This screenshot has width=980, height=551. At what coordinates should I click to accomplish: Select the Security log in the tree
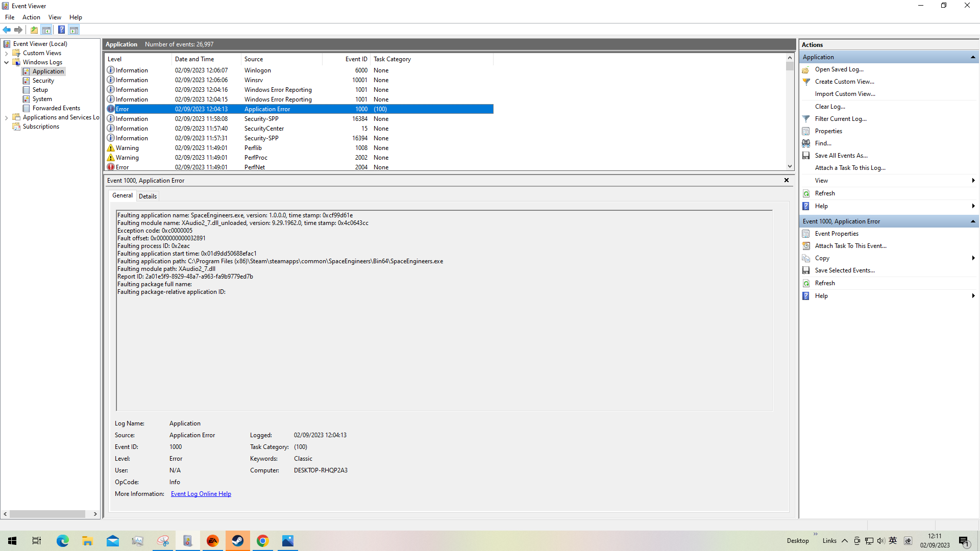pyautogui.click(x=43, y=81)
